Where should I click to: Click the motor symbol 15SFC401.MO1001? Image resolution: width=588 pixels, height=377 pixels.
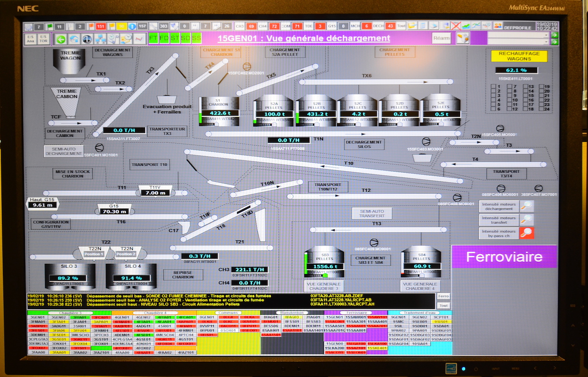[x=99, y=148]
